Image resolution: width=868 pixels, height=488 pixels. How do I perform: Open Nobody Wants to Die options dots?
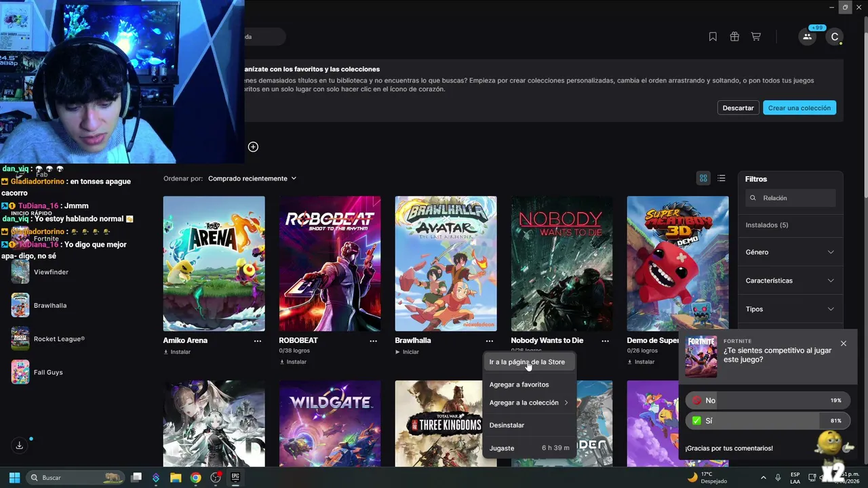coord(606,341)
